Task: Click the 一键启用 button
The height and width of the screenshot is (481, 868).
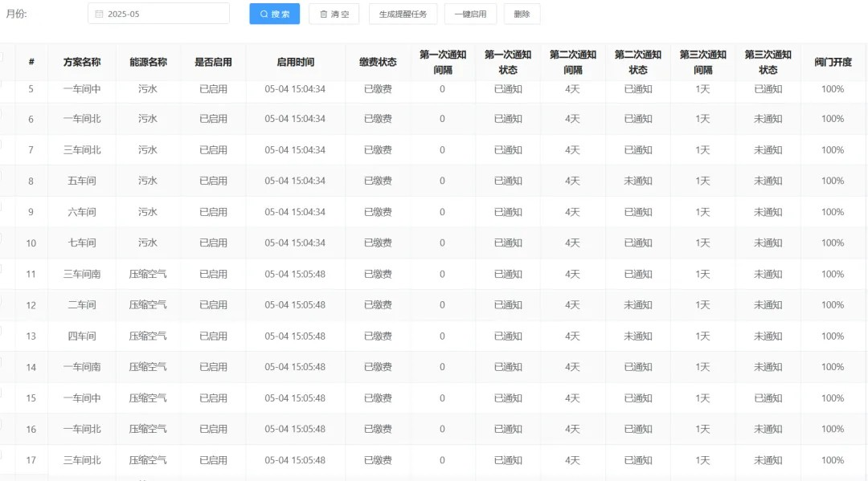Action: pyautogui.click(x=470, y=14)
